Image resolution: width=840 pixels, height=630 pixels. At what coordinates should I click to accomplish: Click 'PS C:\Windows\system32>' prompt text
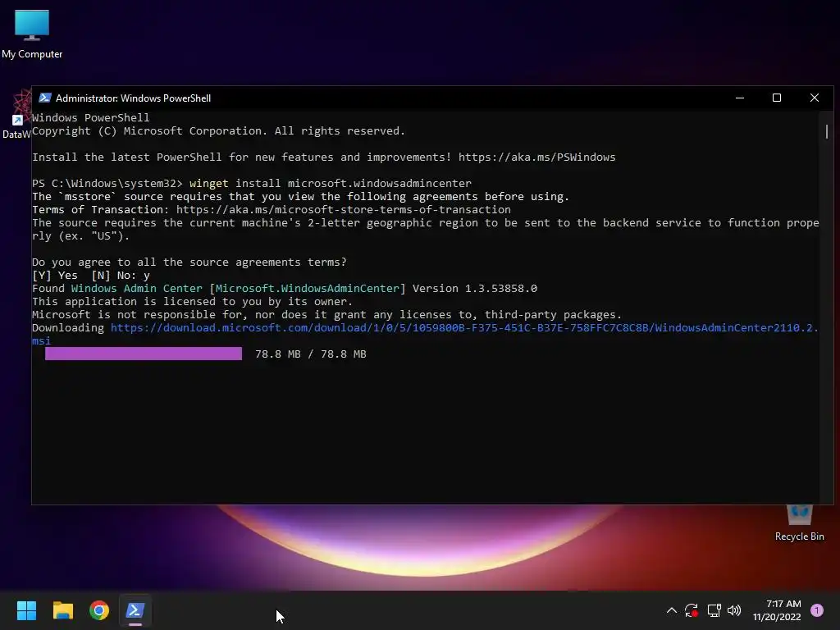coord(107,183)
